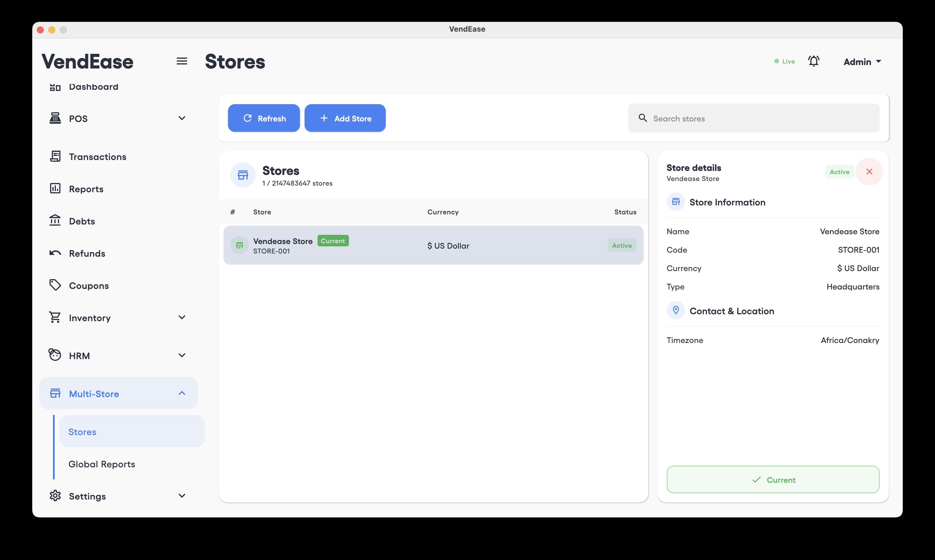Screen dimensions: 935x560
Task: Click the search magnifier icon
Action: [643, 118]
